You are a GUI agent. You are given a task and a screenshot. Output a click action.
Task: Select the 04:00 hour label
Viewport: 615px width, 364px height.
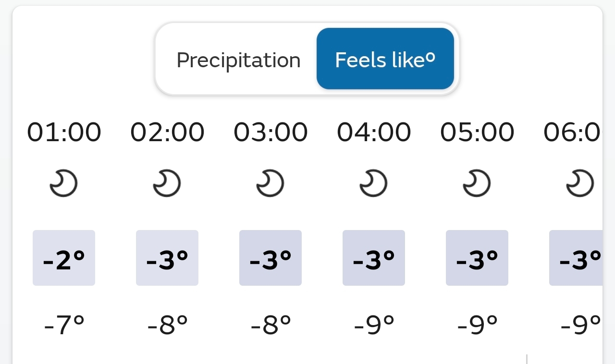tap(374, 132)
